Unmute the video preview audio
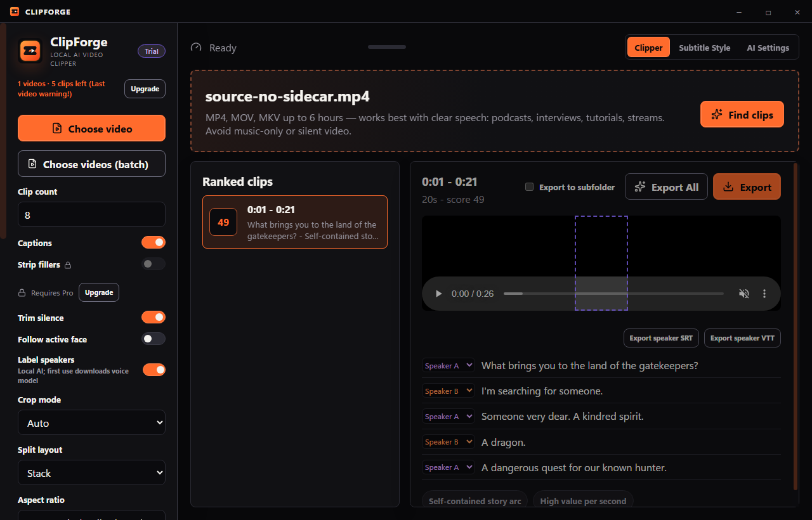 [744, 294]
